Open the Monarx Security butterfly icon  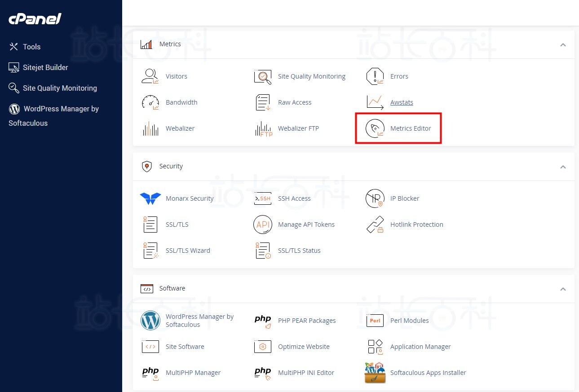[150, 198]
